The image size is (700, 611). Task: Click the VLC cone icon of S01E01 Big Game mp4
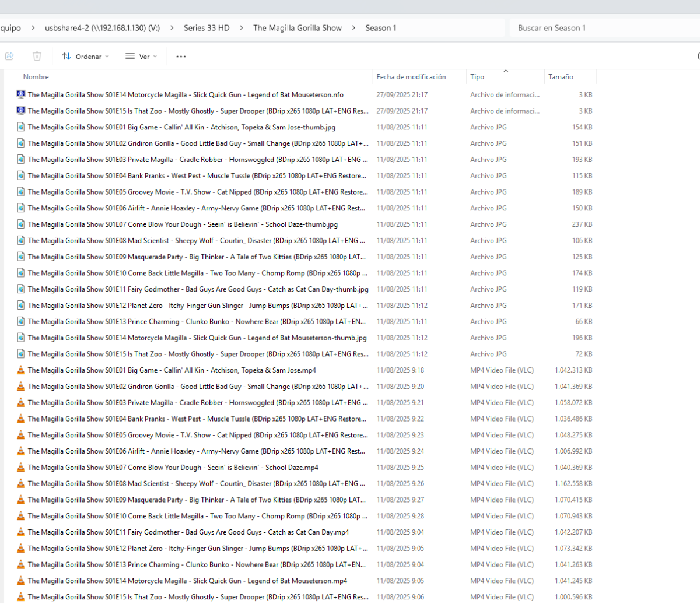click(21, 370)
